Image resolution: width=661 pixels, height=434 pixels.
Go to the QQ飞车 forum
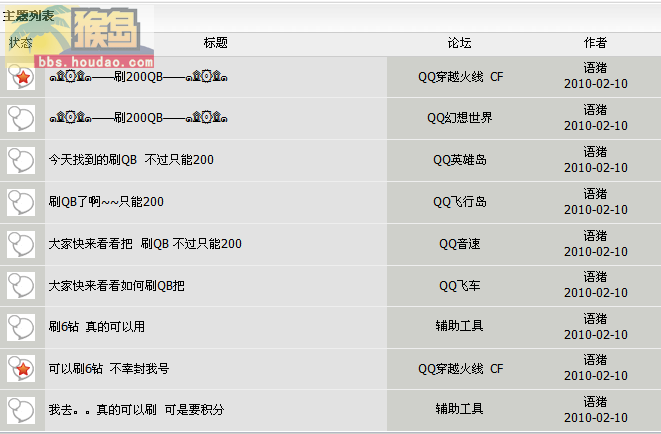(460, 286)
